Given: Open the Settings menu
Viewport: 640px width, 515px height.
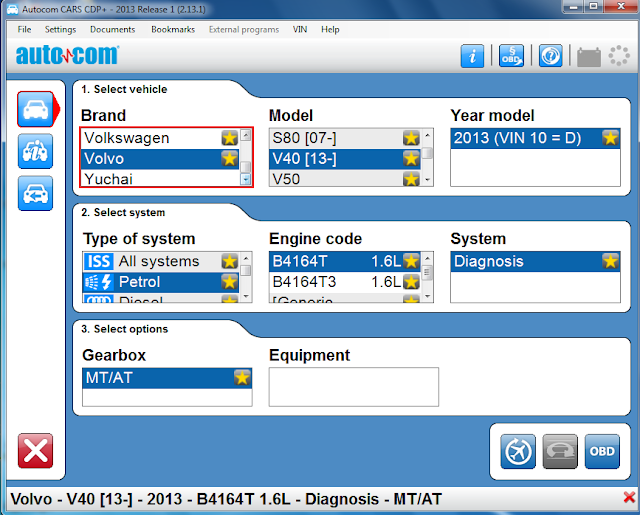Looking at the screenshot, I should (60, 29).
